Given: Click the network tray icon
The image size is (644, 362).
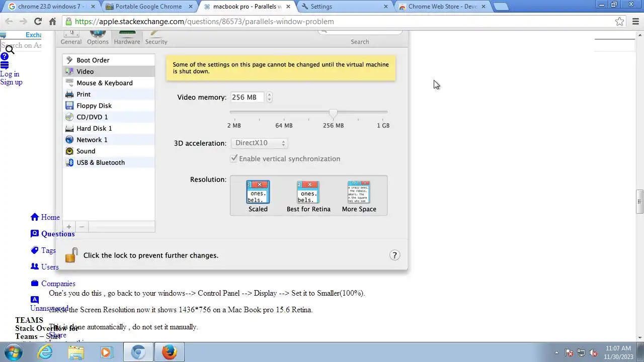Looking at the screenshot, I should coord(581,352).
